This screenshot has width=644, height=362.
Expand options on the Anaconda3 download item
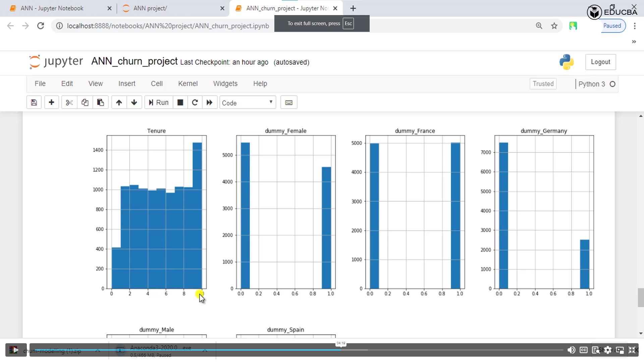coord(205,350)
